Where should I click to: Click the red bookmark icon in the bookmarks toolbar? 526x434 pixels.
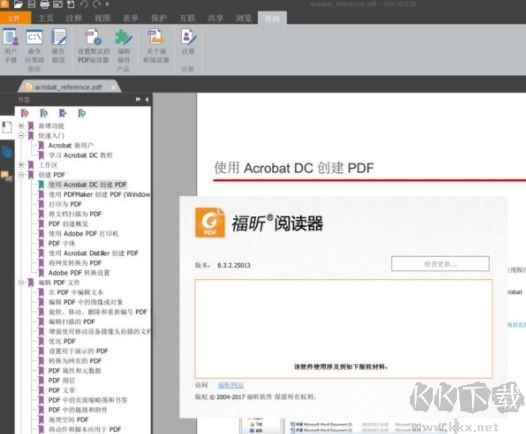click(x=25, y=113)
